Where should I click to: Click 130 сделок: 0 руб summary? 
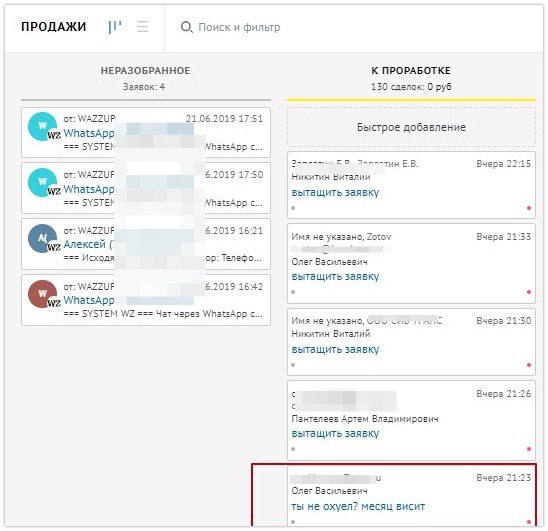point(411,87)
